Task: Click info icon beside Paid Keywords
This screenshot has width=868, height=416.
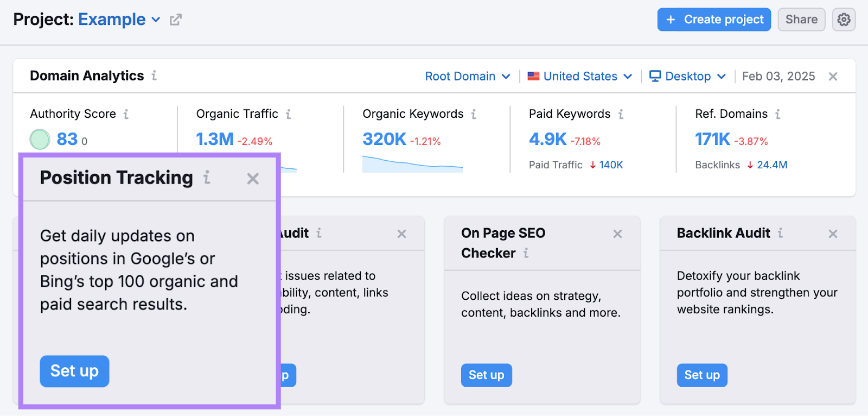Action: coord(621,114)
